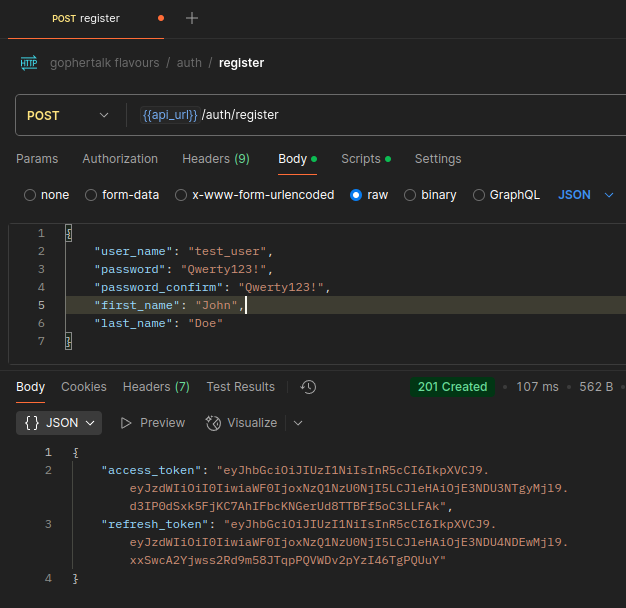Click line number 5 in request editor
Image resolution: width=626 pixels, height=608 pixels.
(41, 305)
